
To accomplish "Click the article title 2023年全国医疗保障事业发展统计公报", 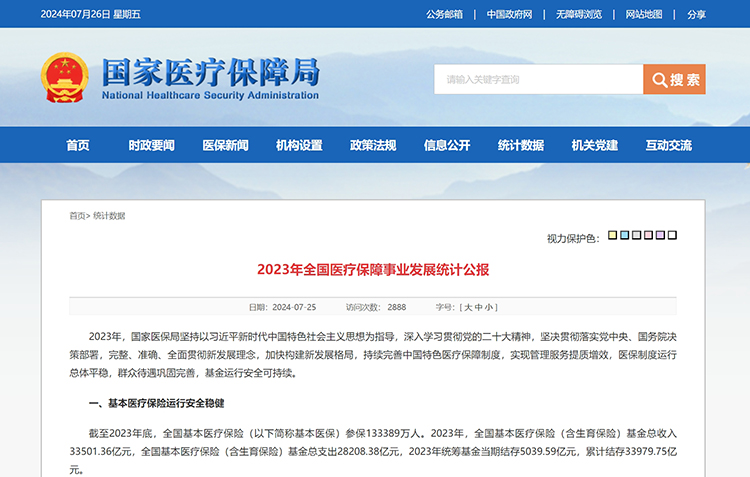I will click(x=373, y=270).
